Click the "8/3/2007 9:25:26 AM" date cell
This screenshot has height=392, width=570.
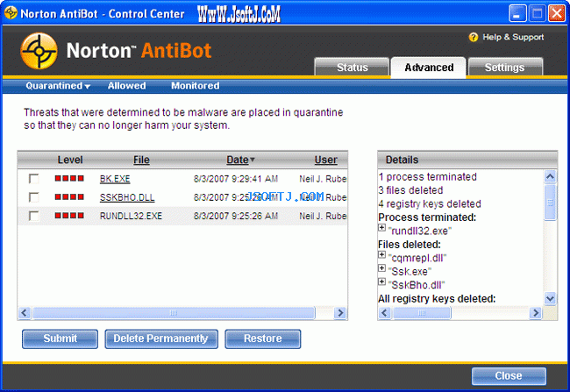point(236,216)
